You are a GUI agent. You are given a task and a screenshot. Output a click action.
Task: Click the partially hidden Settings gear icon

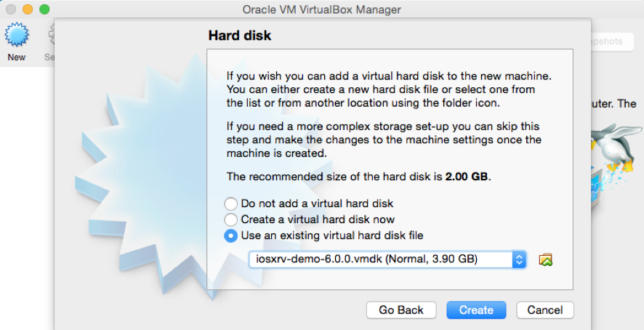coord(52,36)
